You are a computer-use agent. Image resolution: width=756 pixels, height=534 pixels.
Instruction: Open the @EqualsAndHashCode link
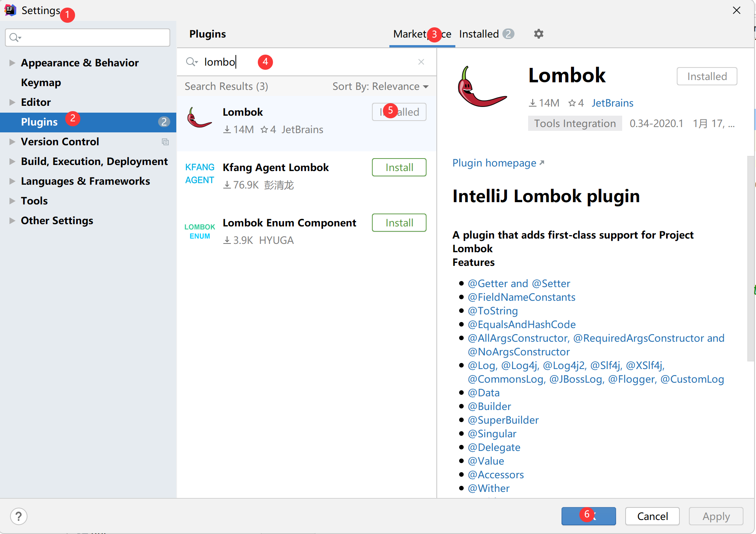pos(521,325)
